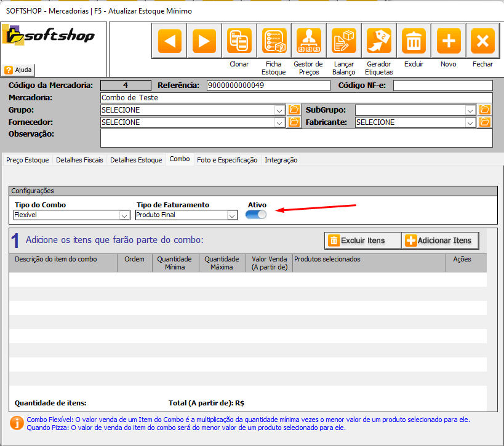This screenshot has height=446, width=504.
Task: Open Gestor de Preços
Action: pyautogui.click(x=308, y=41)
